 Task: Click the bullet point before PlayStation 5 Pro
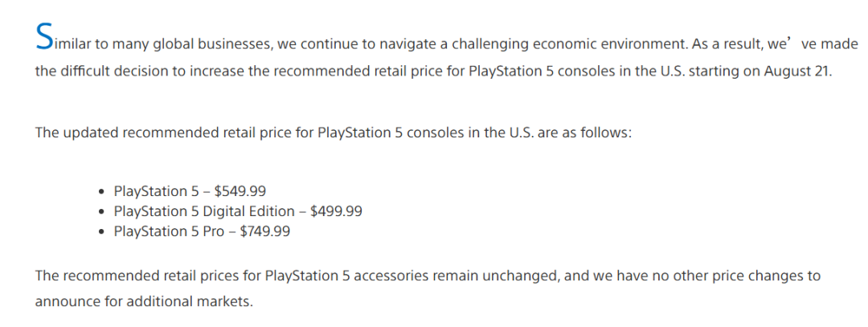pos(101,232)
